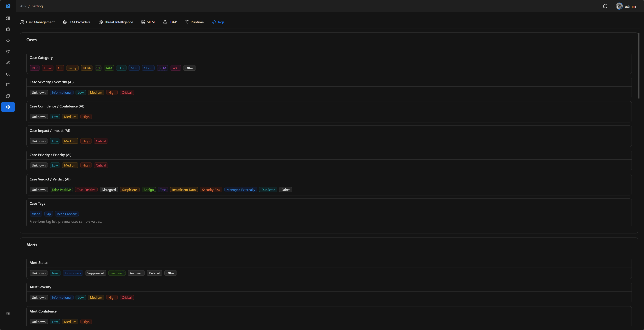Viewport: 644px width, 330px height.
Task: Open the fingerprint icon in sidebar
Action: pyautogui.click(x=8, y=51)
